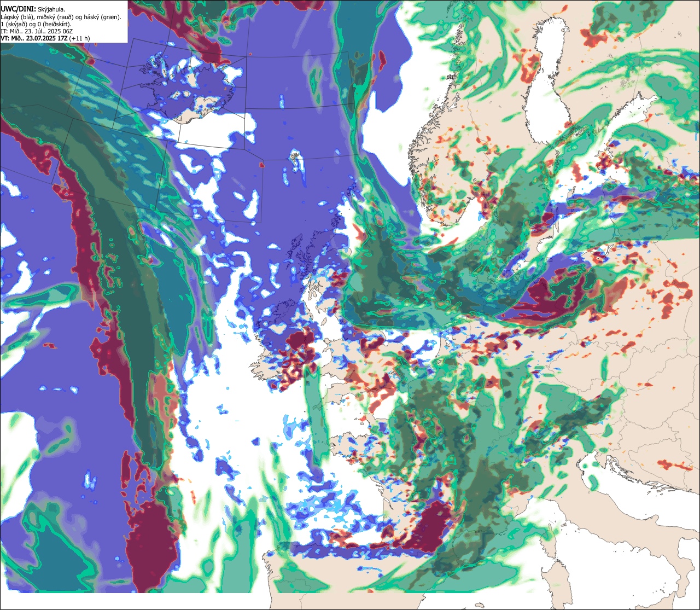The image size is (700, 610).
Task: Click the 'IT: Mið.. 23. Júl.. 2025 06Z' line
Action: click(37, 31)
